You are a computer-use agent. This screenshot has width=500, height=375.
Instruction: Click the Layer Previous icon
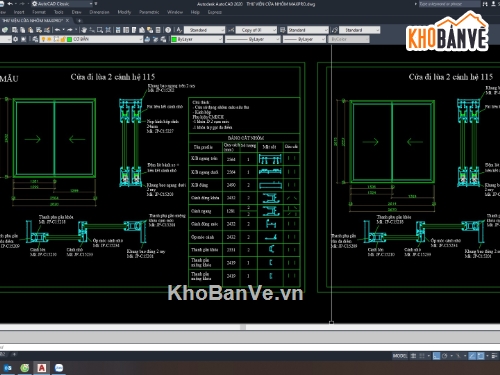(155, 39)
